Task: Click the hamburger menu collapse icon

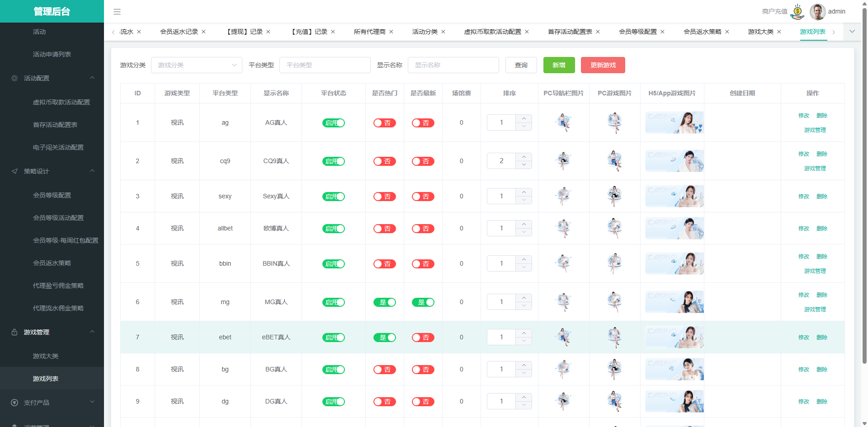Action: pyautogui.click(x=117, y=12)
